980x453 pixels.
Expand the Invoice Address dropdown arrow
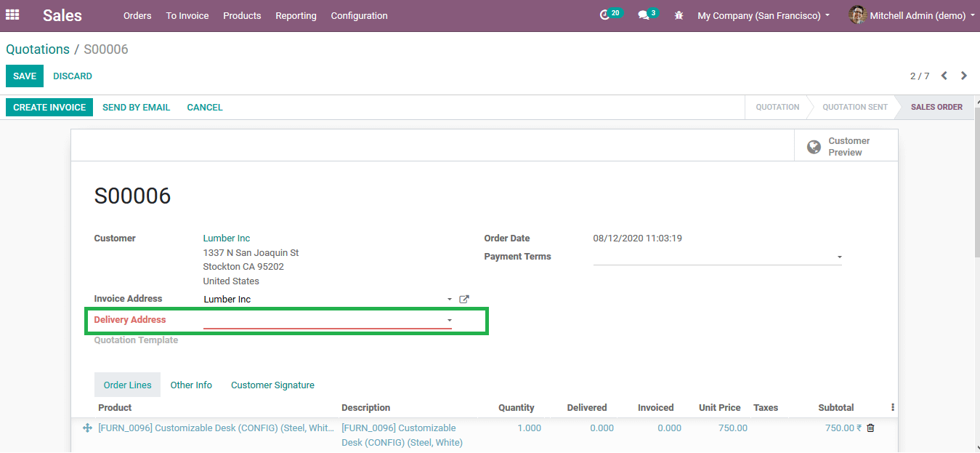(x=450, y=300)
